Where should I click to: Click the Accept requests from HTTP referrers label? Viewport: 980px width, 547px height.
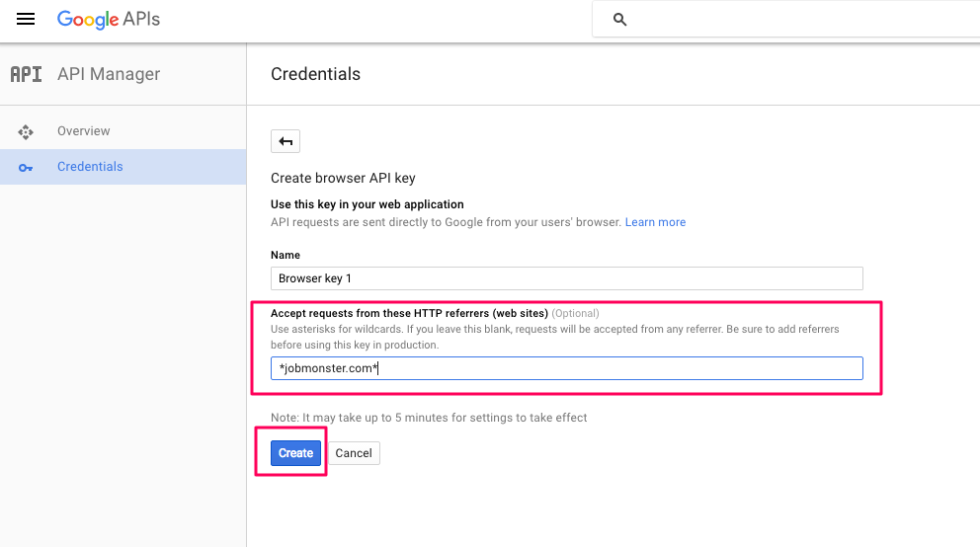[409, 313]
